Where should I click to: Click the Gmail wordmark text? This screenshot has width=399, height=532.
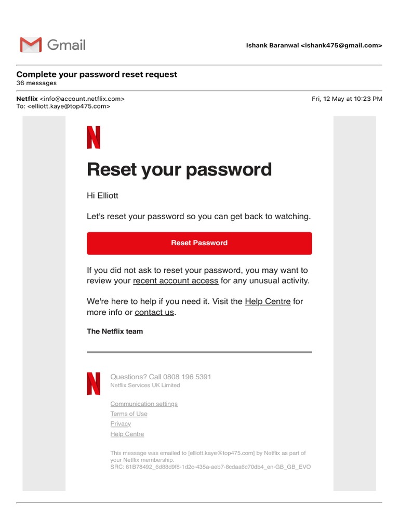[66, 45]
